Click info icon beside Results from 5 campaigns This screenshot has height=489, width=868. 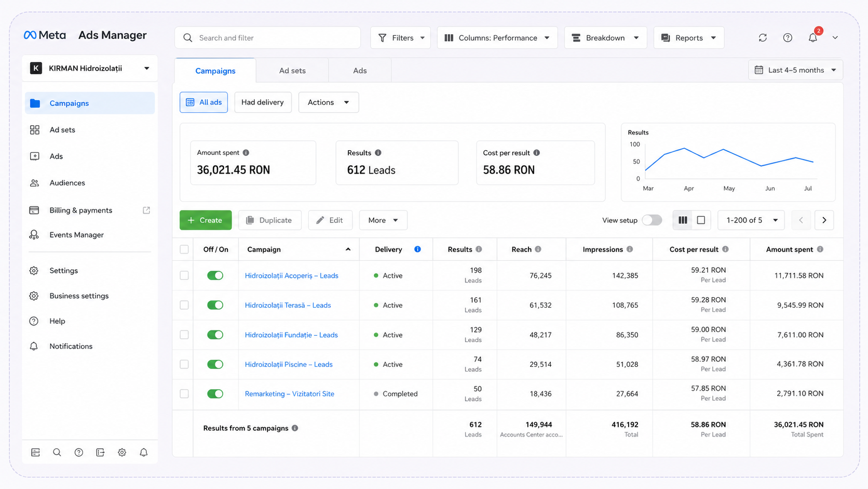tap(295, 428)
